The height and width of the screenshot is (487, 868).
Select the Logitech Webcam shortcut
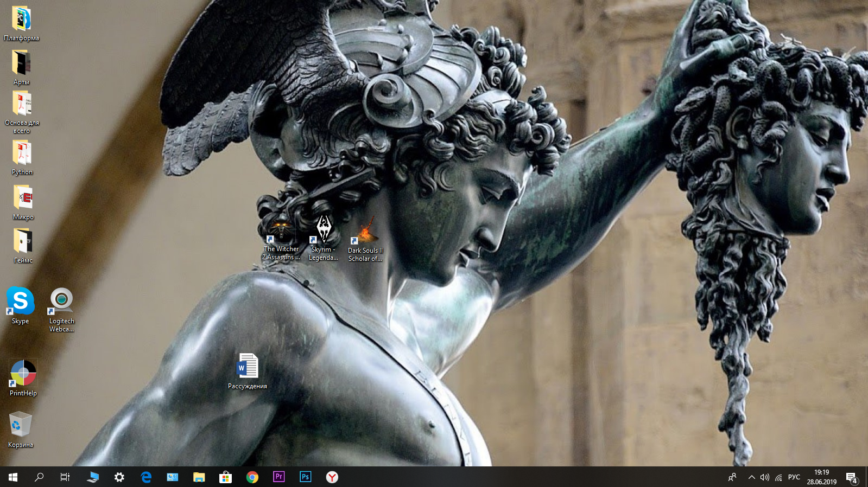pyautogui.click(x=61, y=310)
